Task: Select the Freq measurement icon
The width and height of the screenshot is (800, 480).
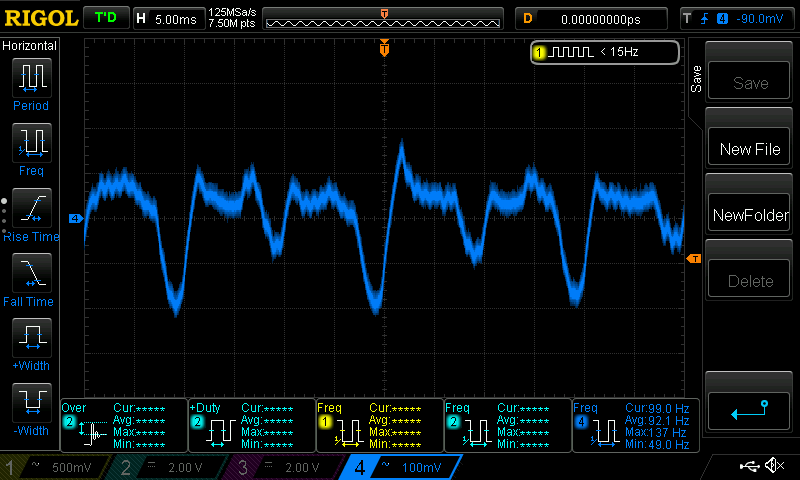Action: click(x=32, y=142)
